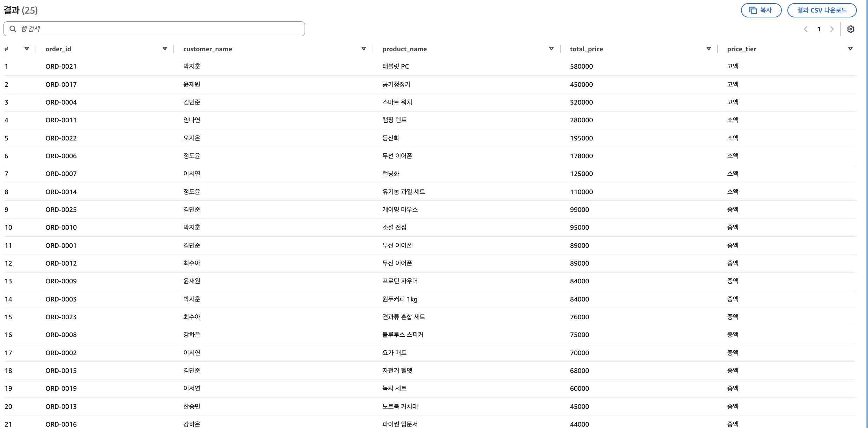The width and height of the screenshot is (868, 428).
Task: Download results as CSV
Action: [x=822, y=10]
